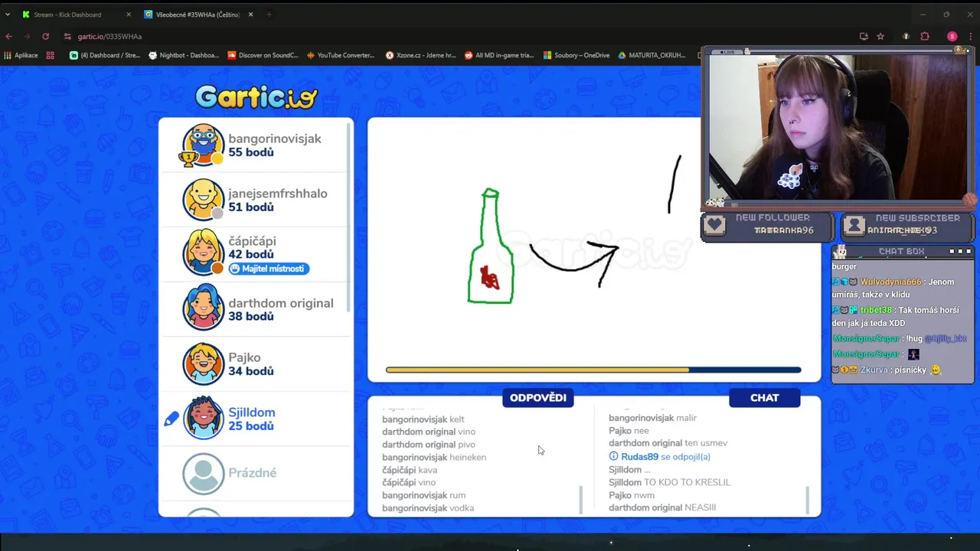This screenshot has width=980, height=551.
Task: Click the Majitel místnosti badge
Action: pos(269,269)
